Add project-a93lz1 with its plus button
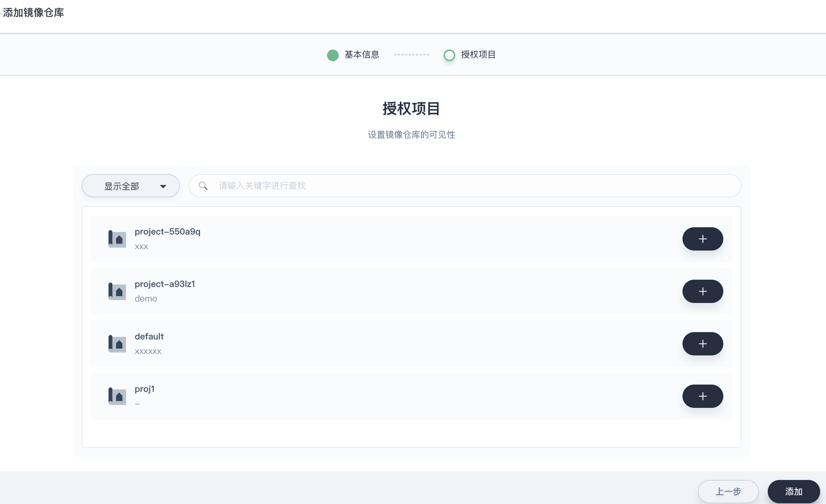The width and height of the screenshot is (826, 504). tap(703, 291)
